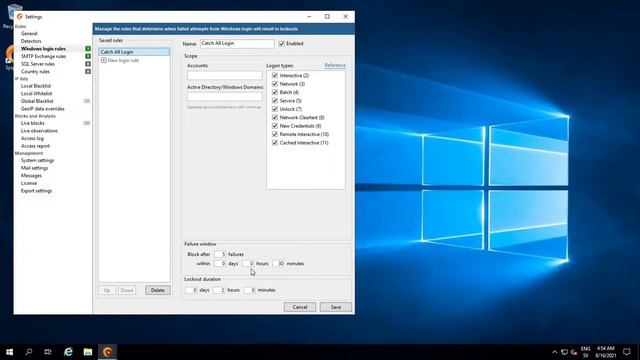This screenshot has width=640, height=360.
Task: Uncheck Network Cleartext (8) logon type
Action: pos(275,117)
